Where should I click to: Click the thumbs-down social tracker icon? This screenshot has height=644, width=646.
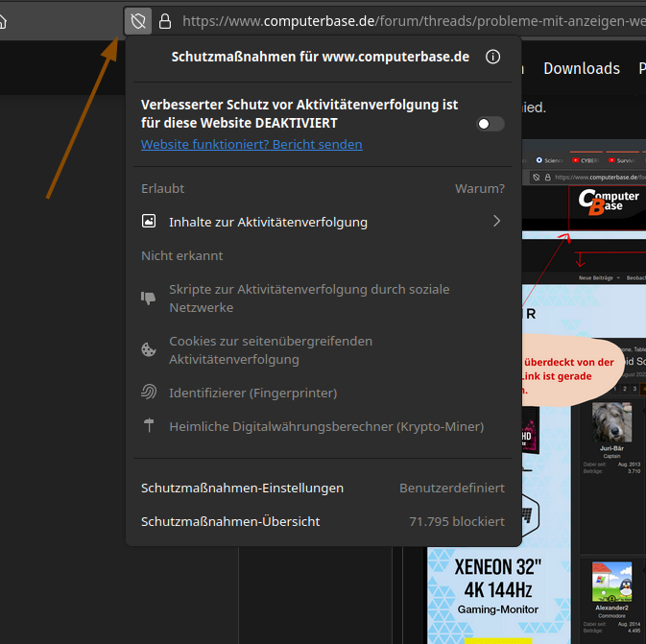(149, 298)
